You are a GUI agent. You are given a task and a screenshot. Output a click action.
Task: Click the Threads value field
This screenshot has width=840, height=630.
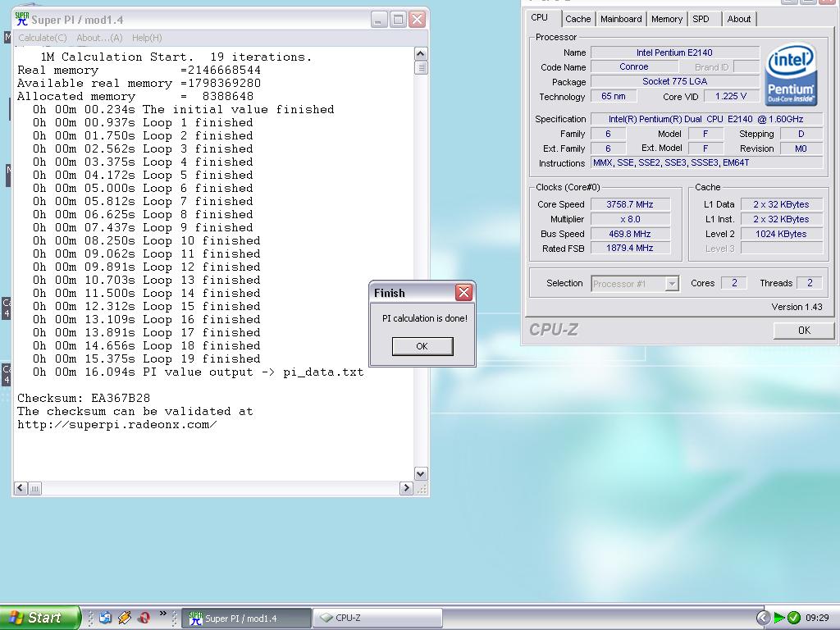810,283
